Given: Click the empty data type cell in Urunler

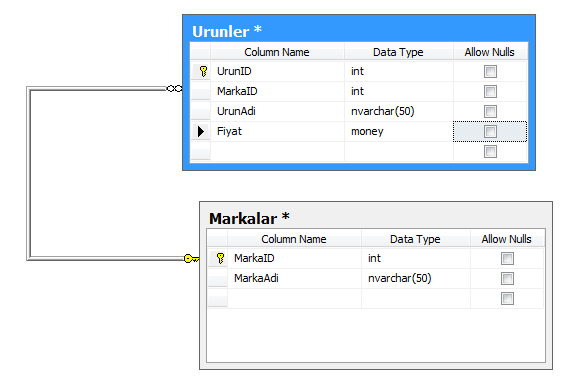Looking at the screenshot, I should tap(398, 151).
